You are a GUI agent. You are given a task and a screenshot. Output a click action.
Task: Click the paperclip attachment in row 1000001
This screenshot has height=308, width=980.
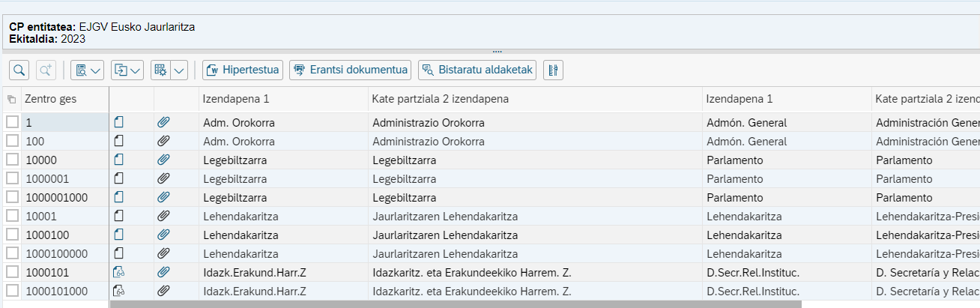click(164, 178)
